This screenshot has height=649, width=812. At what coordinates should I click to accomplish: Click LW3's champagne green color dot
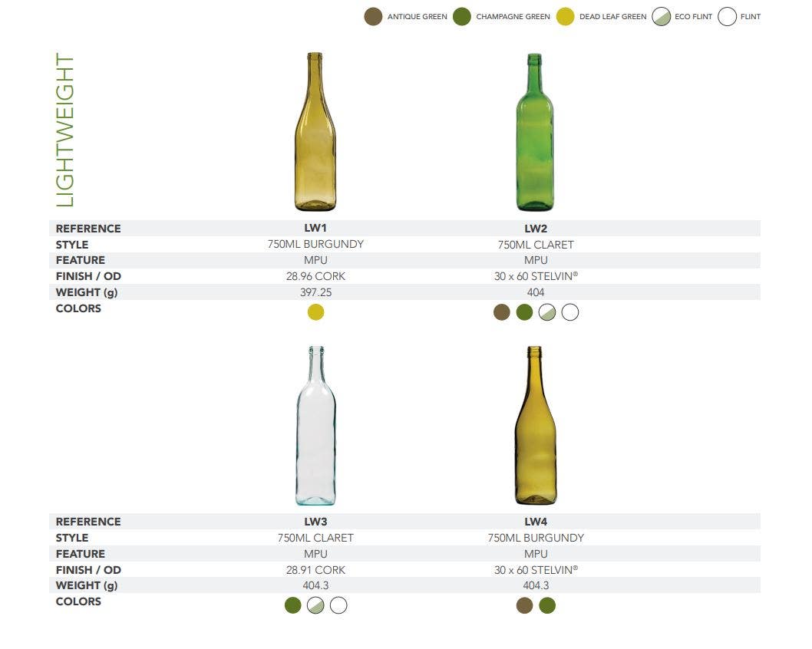coord(293,605)
